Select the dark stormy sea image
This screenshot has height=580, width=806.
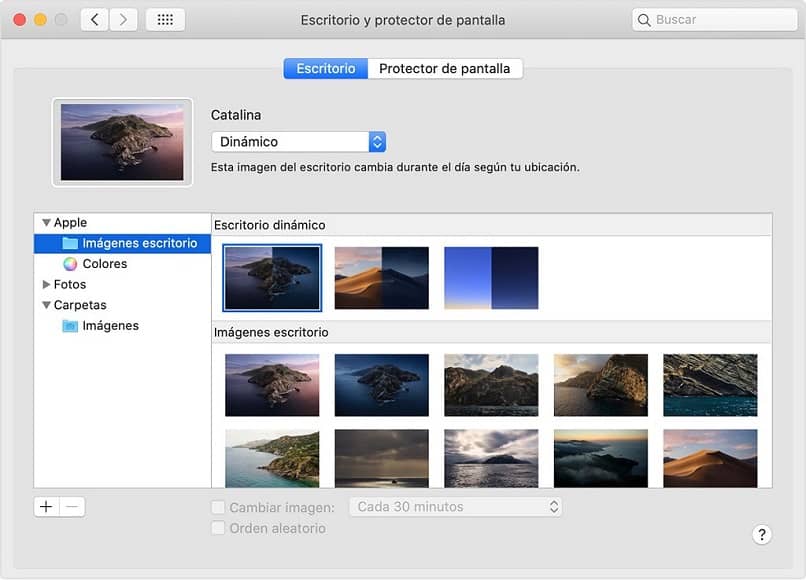pos(381,458)
